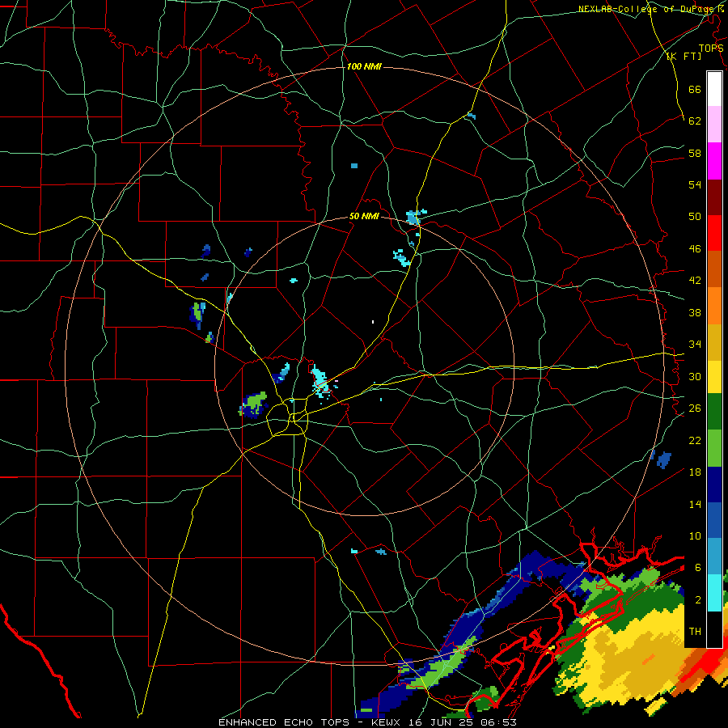
Task: Click the legend value "26"
Action: (x=695, y=408)
